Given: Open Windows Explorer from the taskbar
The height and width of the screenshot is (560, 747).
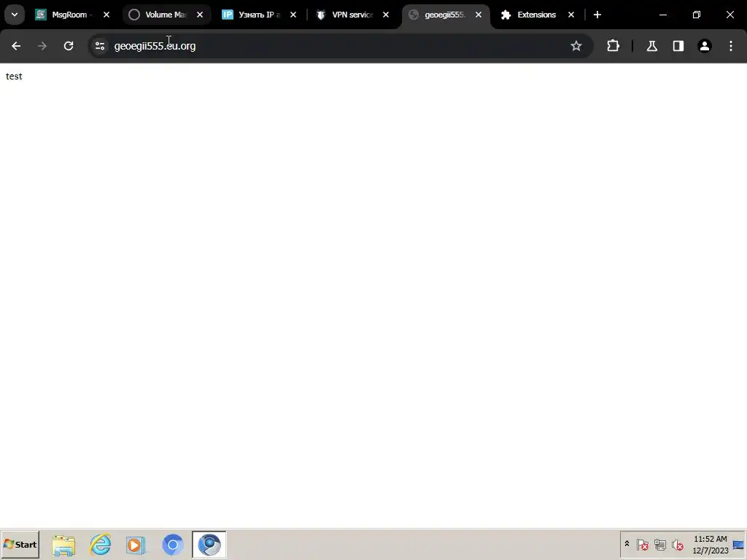Looking at the screenshot, I should pos(63,545).
